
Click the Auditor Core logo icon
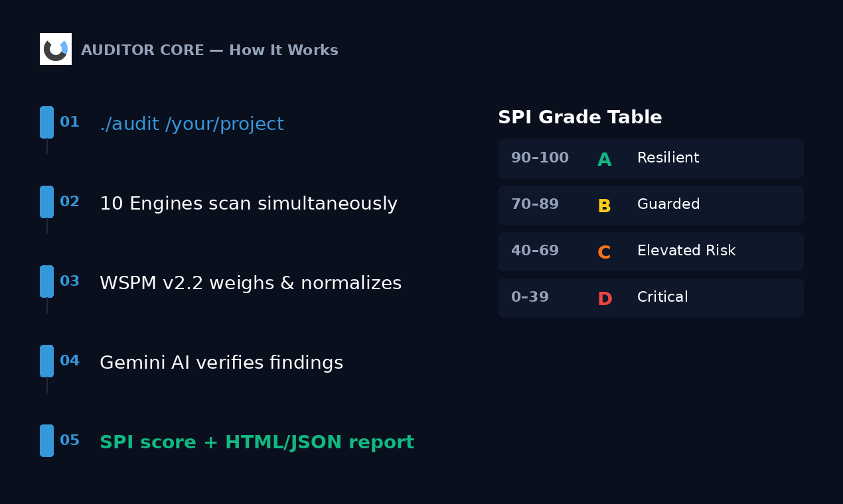55,48
